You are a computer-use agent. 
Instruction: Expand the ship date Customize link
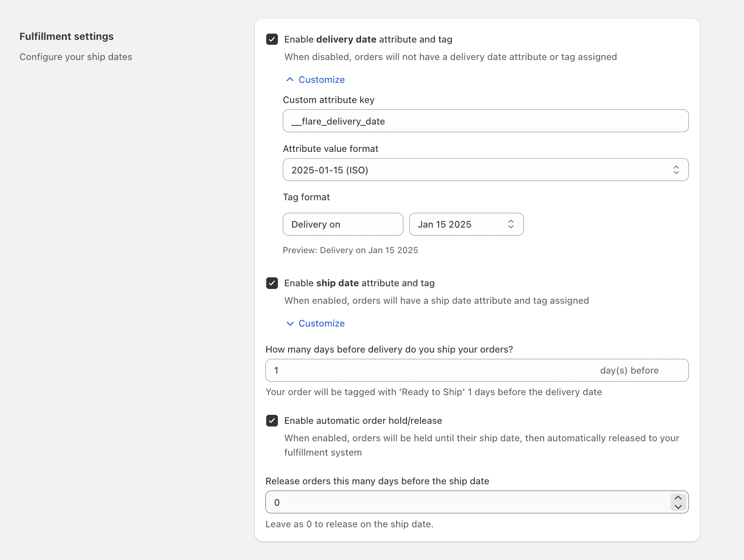click(x=321, y=323)
